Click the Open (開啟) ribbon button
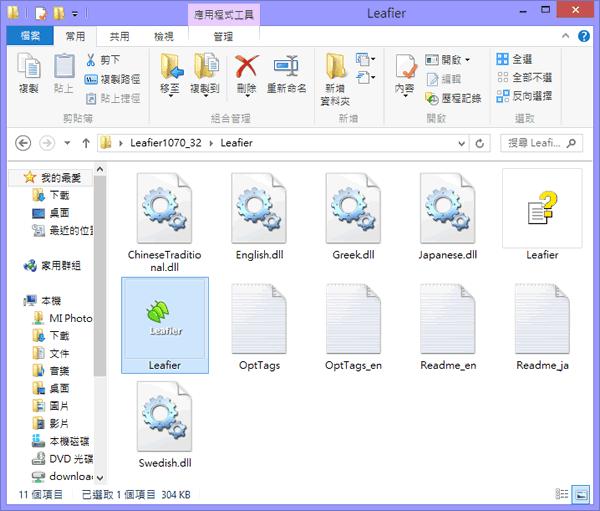The width and height of the screenshot is (600, 511). [447, 60]
